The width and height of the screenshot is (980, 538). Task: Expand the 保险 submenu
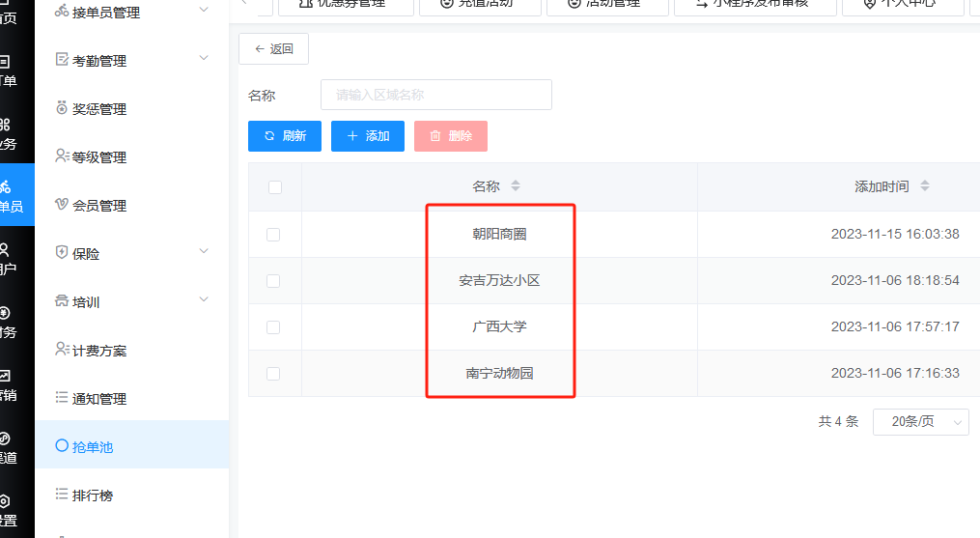[x=204, y=251]
